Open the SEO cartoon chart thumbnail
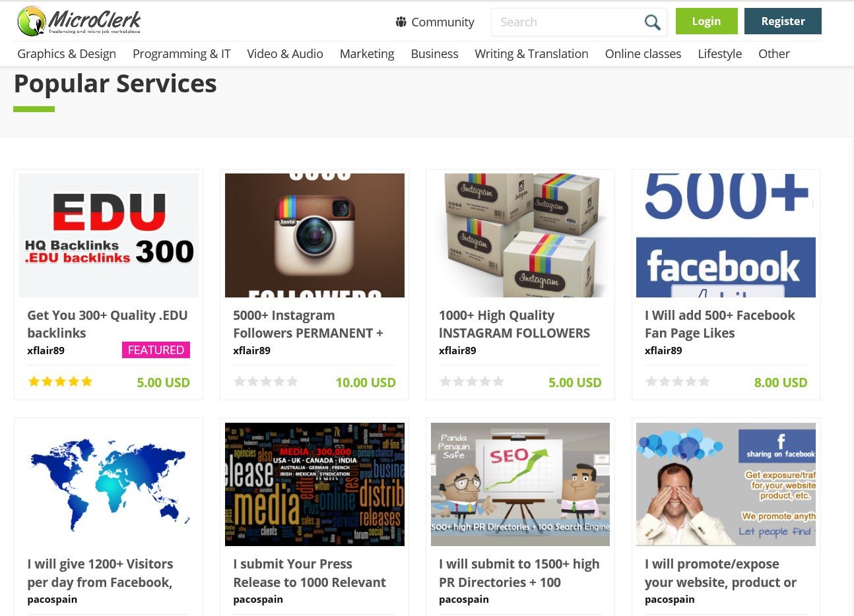 521,484
